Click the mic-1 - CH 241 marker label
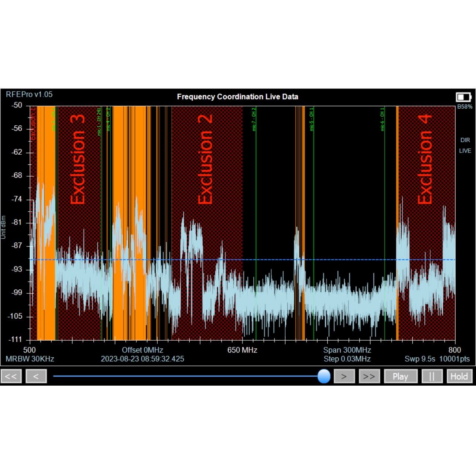476x476 pixels. pos(99,122)
